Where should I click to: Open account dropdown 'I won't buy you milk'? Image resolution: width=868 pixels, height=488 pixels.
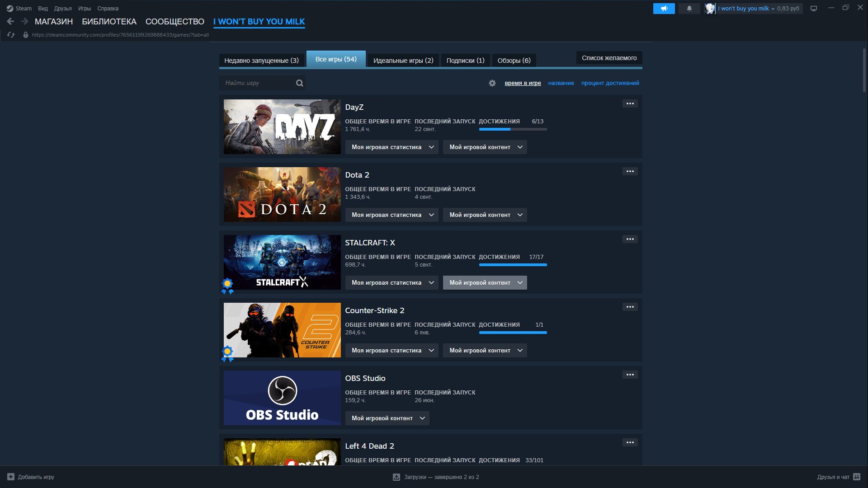[x=746, y=9]
